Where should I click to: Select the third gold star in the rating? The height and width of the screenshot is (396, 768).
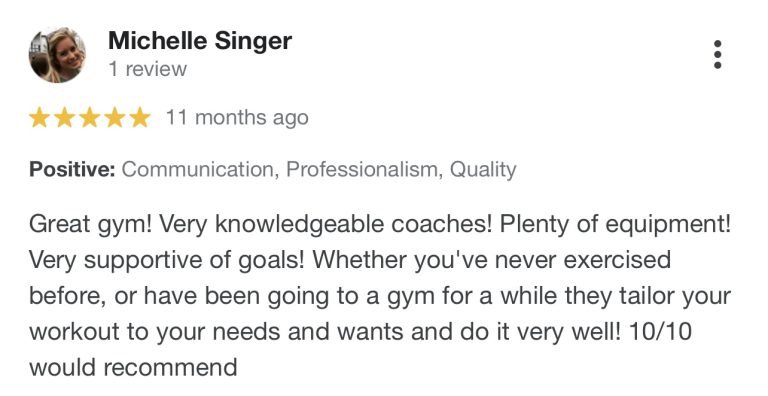coord(90,118)
